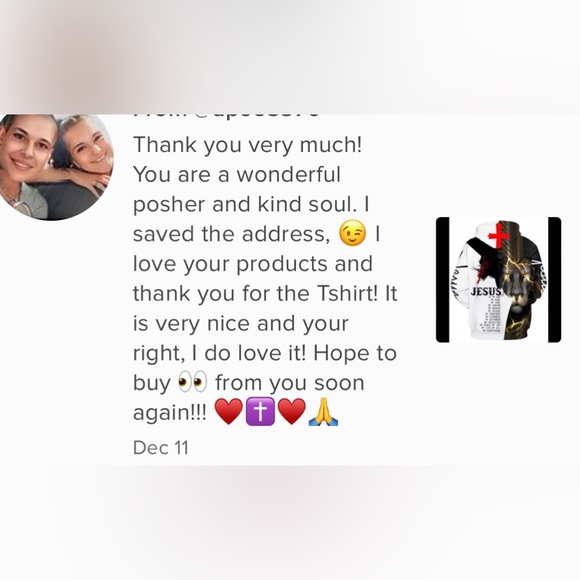Image resolution: width=580 pixels, height=580 pixels.
Task: Click 'saved the address,' text
Action: pyautogui.click(x=232, y=234)
